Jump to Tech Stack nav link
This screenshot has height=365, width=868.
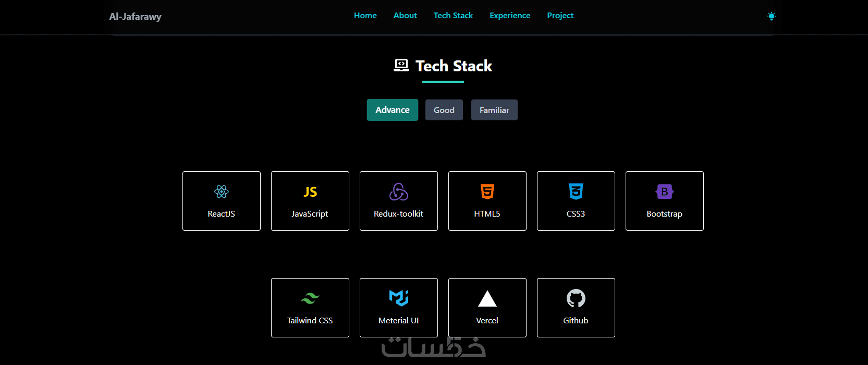(453, 16)
